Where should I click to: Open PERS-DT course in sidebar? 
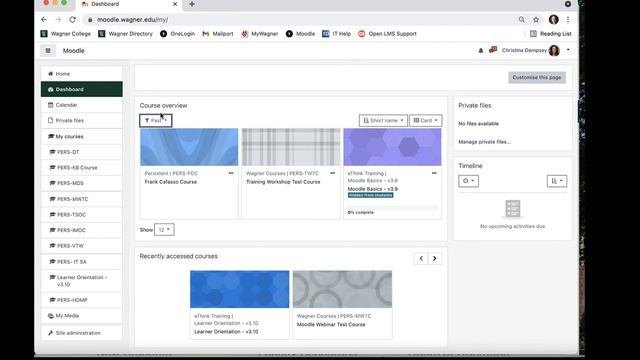click(82, 152)
